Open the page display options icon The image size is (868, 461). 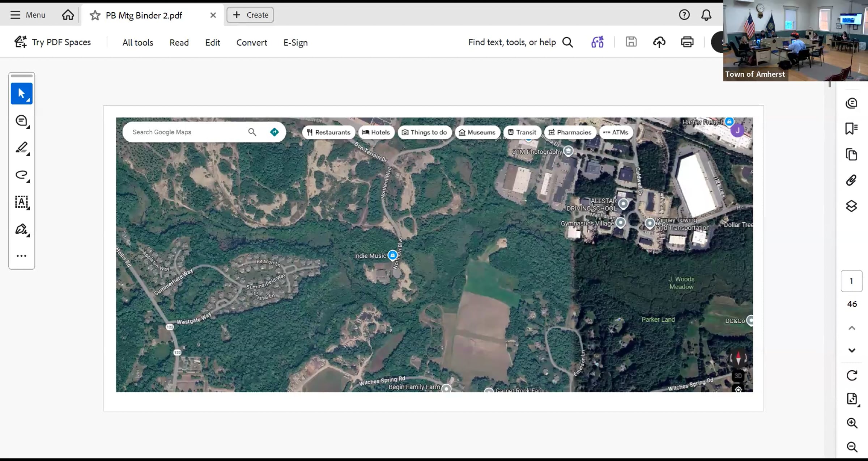(x=852, y=399)
